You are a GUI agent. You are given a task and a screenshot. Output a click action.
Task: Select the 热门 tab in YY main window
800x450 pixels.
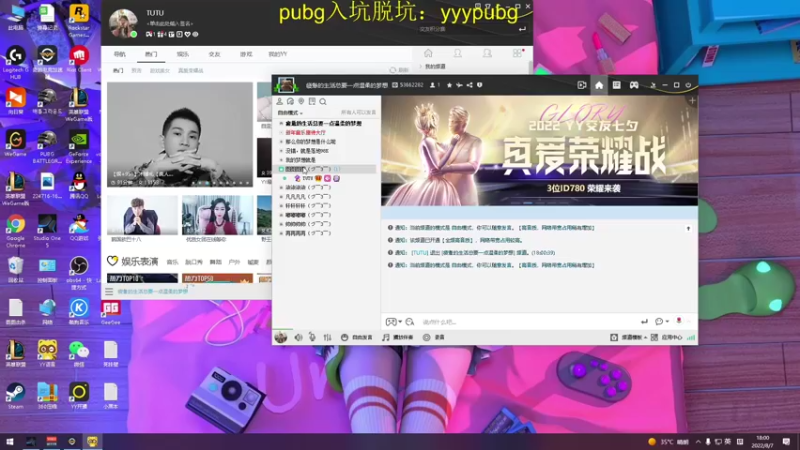click(x=151, y=54)
